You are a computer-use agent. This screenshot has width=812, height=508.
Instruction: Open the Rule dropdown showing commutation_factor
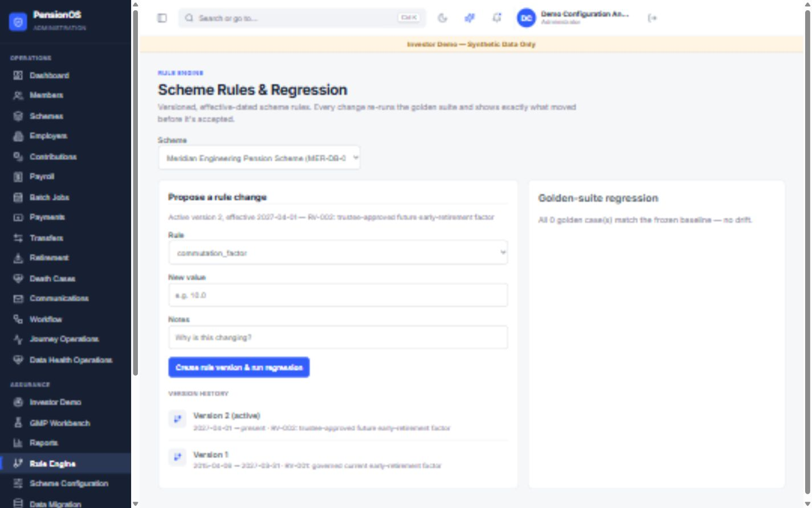pyautogui.click(x=338, y=253)
